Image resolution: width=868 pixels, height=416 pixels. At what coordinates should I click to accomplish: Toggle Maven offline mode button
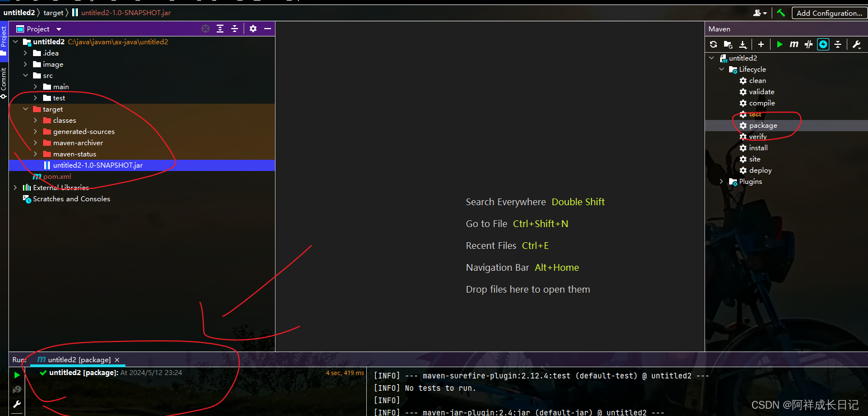point(809,44)
